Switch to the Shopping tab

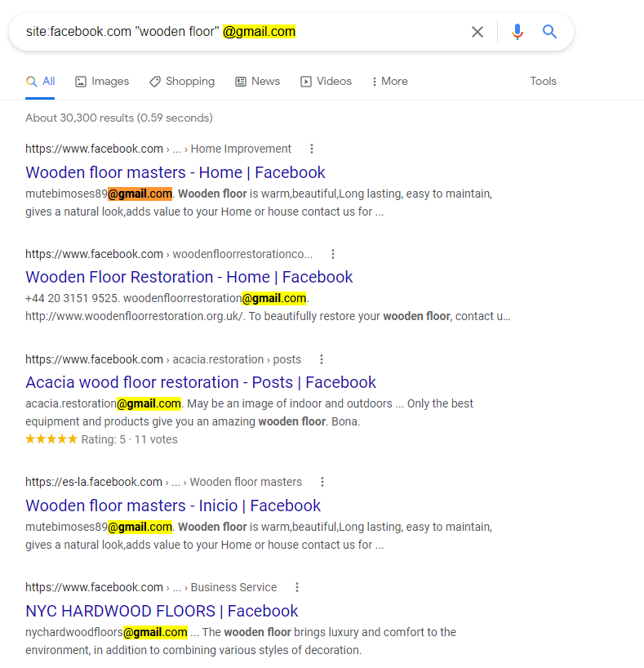point(182,82)
